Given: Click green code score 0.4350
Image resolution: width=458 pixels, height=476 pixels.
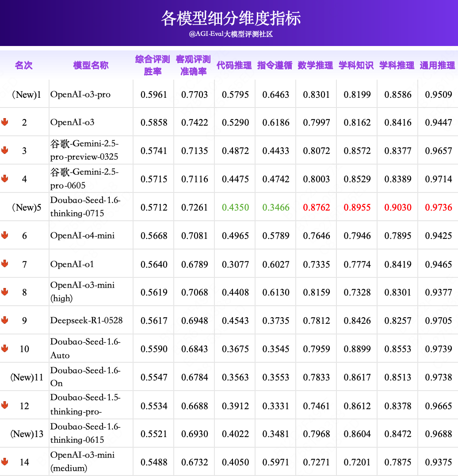Looking at the screenshot, I should (235, 207).
